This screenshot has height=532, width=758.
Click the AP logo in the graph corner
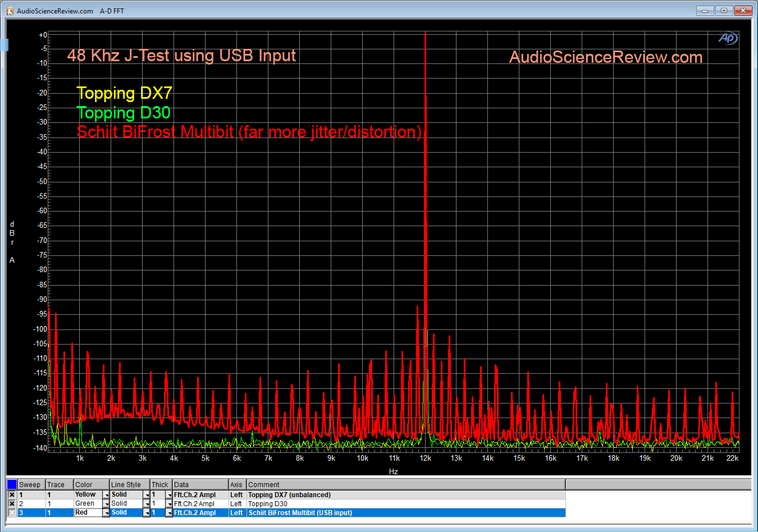(728, 38)
